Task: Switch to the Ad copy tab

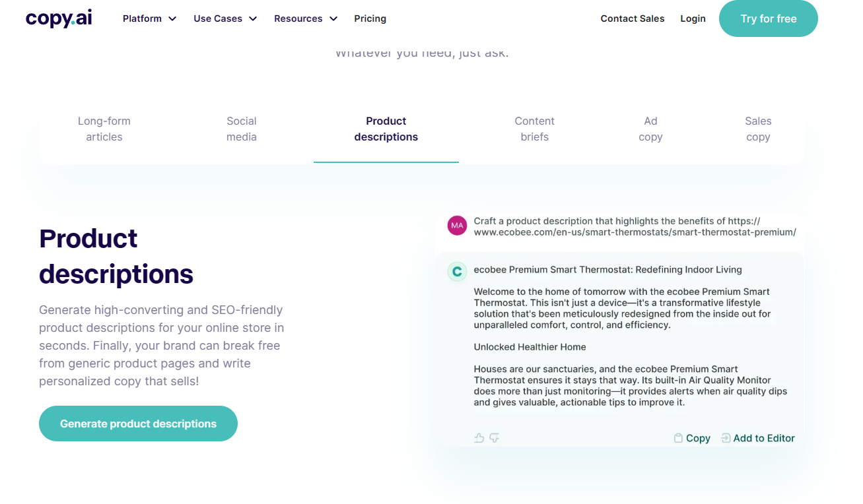Action: [x=650, y=129]
